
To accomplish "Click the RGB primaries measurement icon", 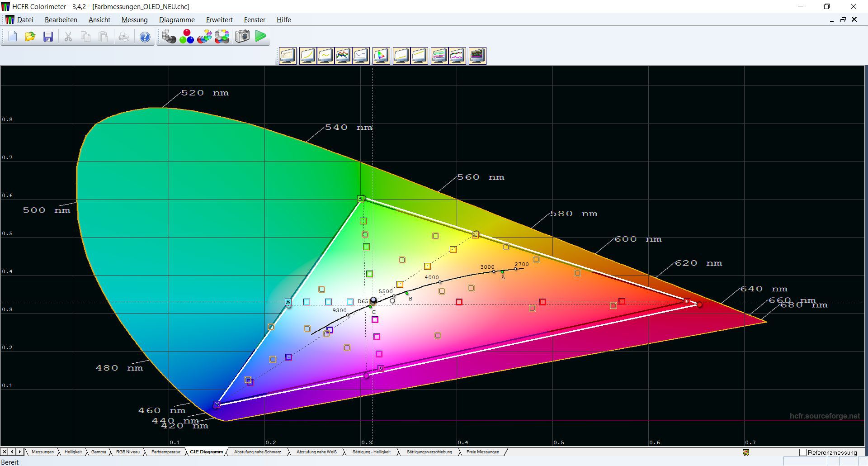I will coord(186,37).
